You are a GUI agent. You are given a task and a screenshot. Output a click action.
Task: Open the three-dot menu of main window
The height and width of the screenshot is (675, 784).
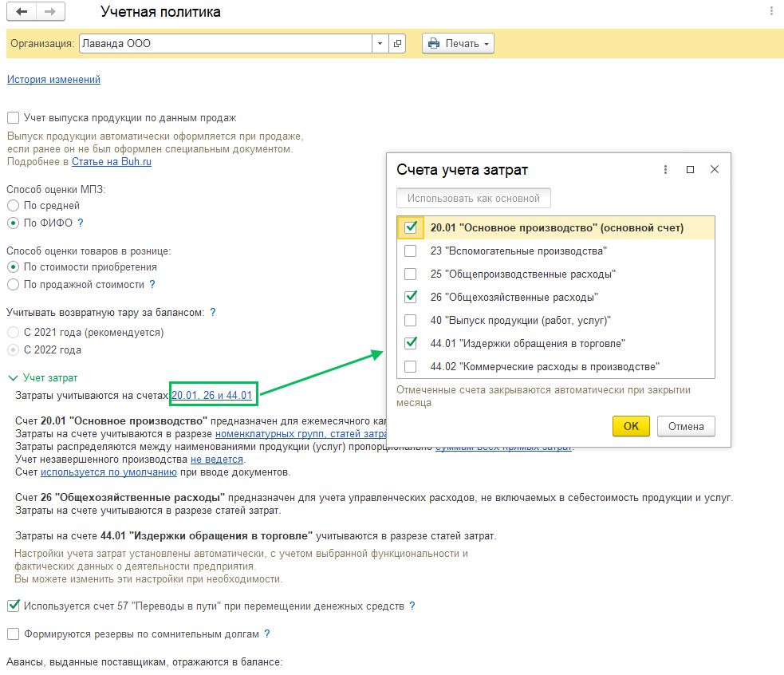[x=771, y=11]
